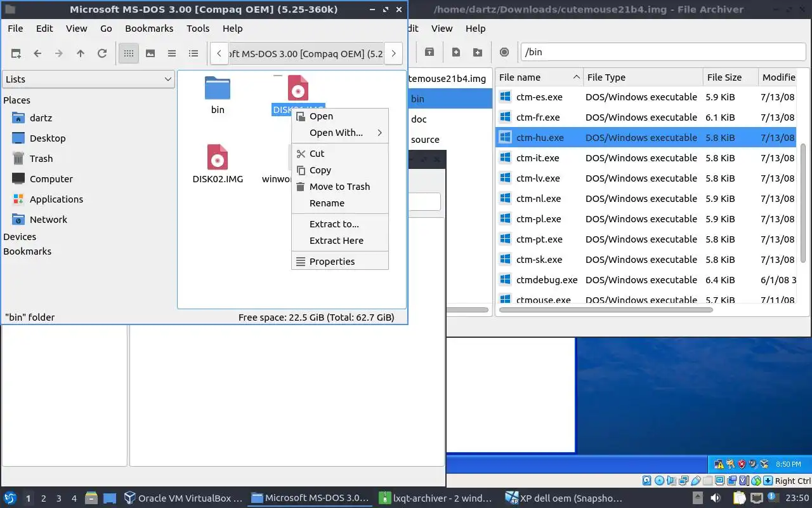Go up to parent folder

(x=81, y=53)
